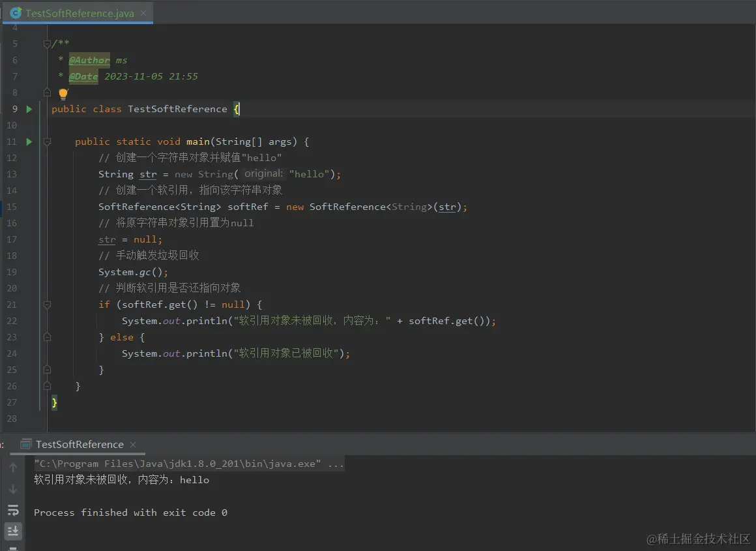Screen dimensions: 756x551
Task: Run class from line 9 gutter arrow
Action: click(29, 109)
